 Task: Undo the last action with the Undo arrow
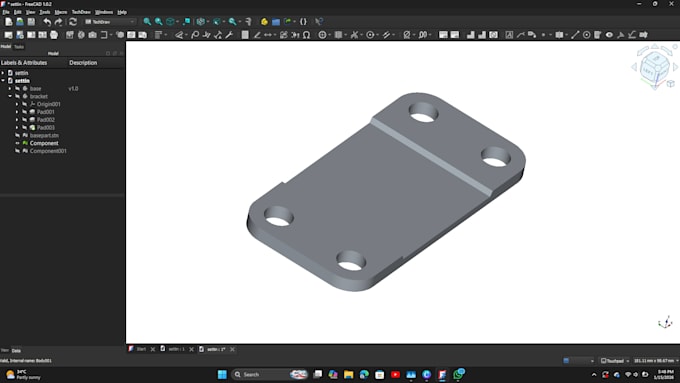47,22
